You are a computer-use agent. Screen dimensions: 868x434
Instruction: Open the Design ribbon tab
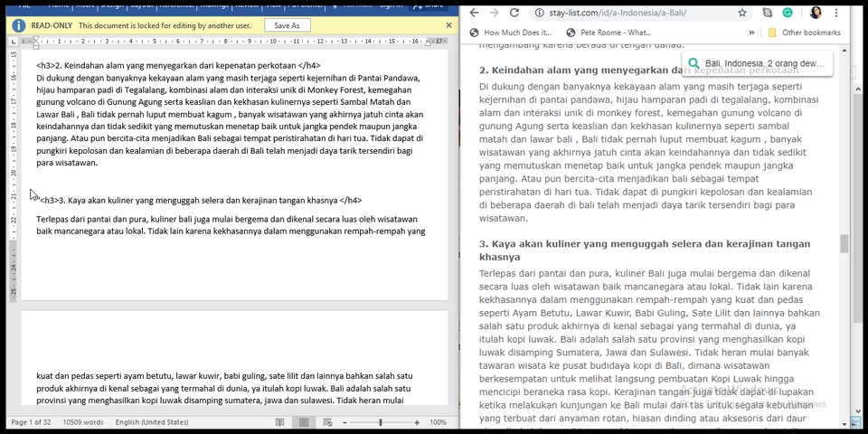(x=112, y=5)
